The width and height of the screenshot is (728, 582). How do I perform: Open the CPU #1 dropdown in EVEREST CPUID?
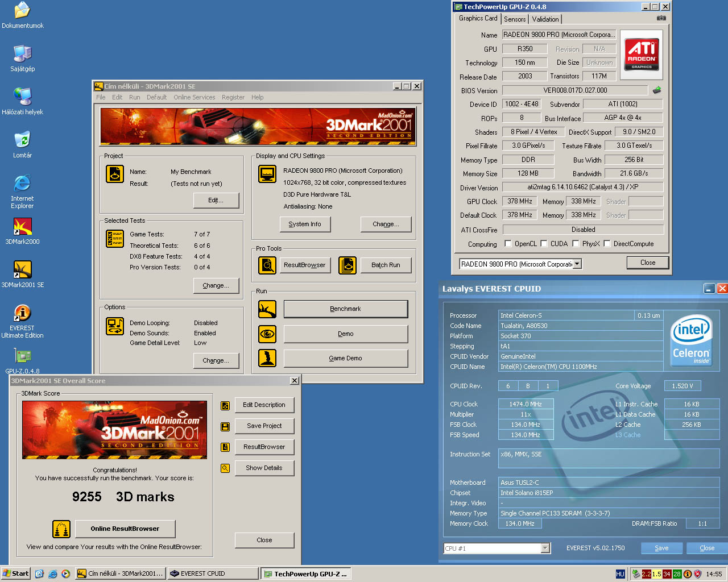545,548
